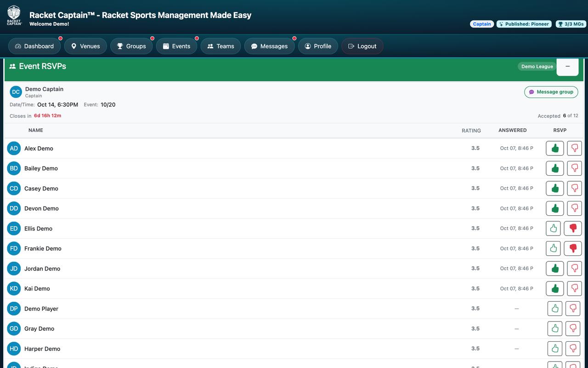Click the Racket Captain logo icon
588x368 pixels.
click(14, 15)
